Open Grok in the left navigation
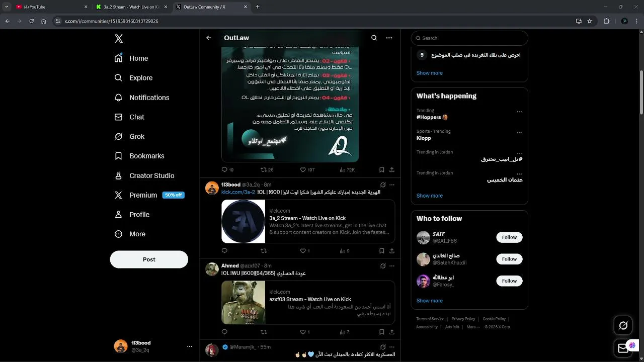Screen dimensions: 644x362 point(129,136)
